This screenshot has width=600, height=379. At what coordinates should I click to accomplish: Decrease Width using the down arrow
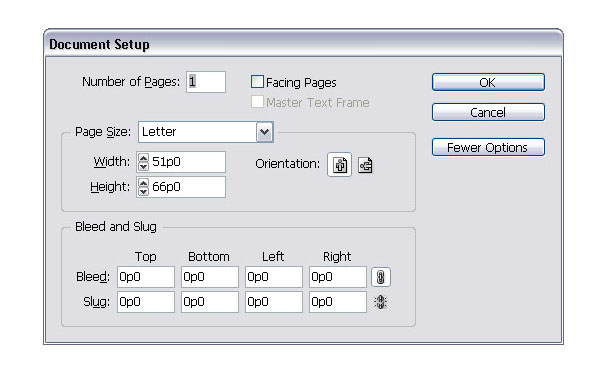143,167
